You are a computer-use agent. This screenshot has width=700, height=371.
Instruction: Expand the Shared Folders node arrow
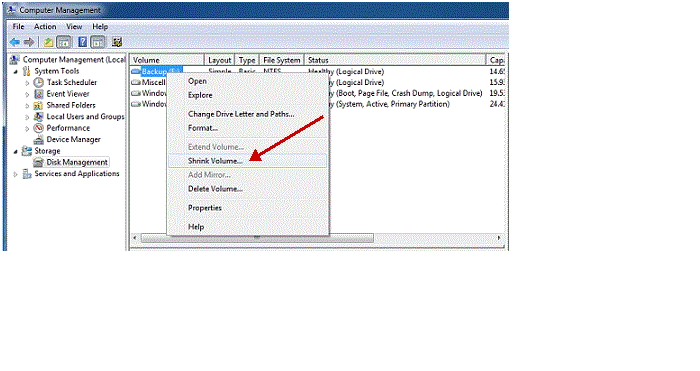(27, 106)
